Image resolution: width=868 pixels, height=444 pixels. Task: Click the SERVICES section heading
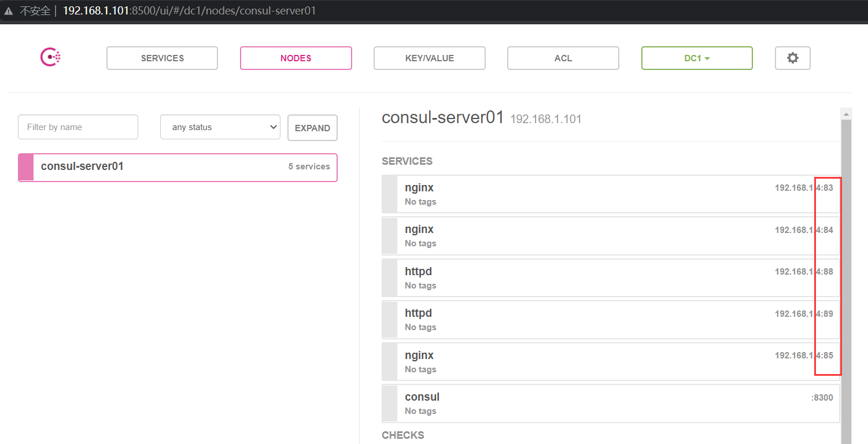coord(407,161)
